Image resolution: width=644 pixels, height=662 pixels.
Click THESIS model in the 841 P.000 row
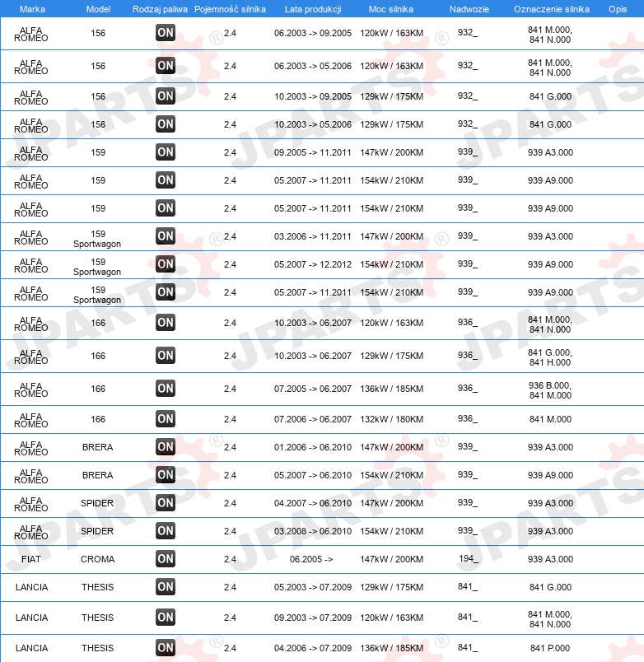point(97,648)
